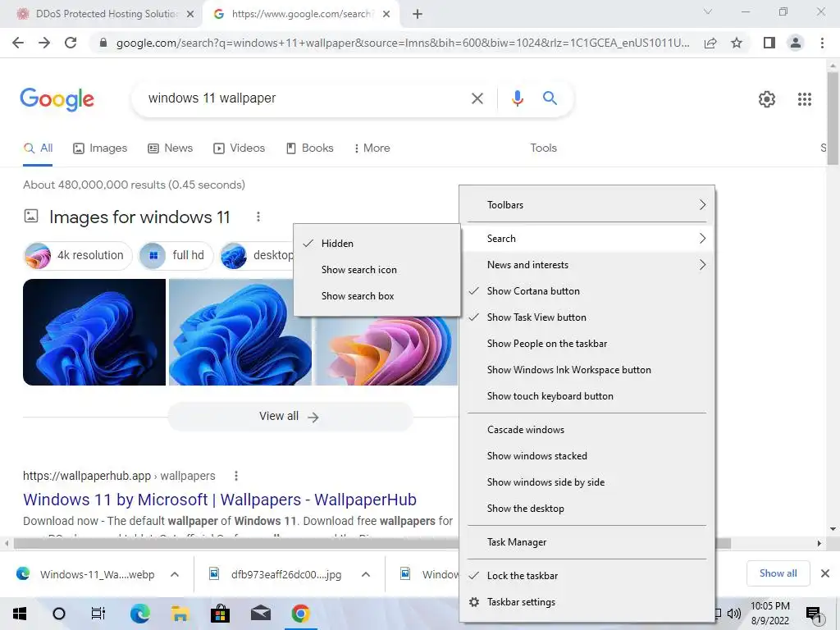The width and height of the screenshot is (840, 630).
Task: Open a new Chrome tab
Action: [418, 15]
